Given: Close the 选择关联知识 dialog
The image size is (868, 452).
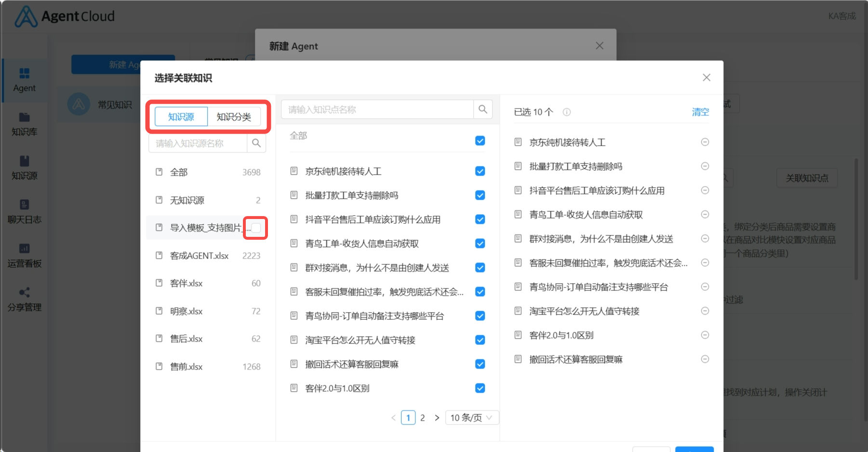Looking at the screenshot, I should 707,78.
